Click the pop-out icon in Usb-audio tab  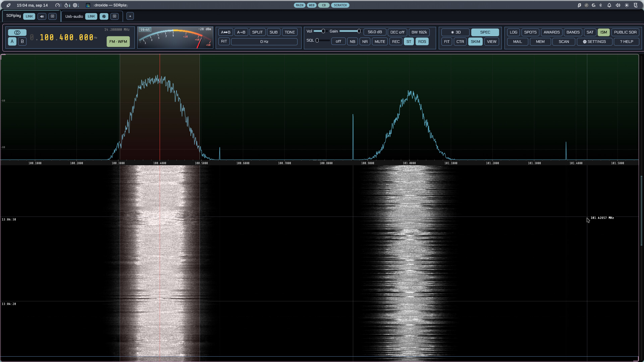(114, 16)
